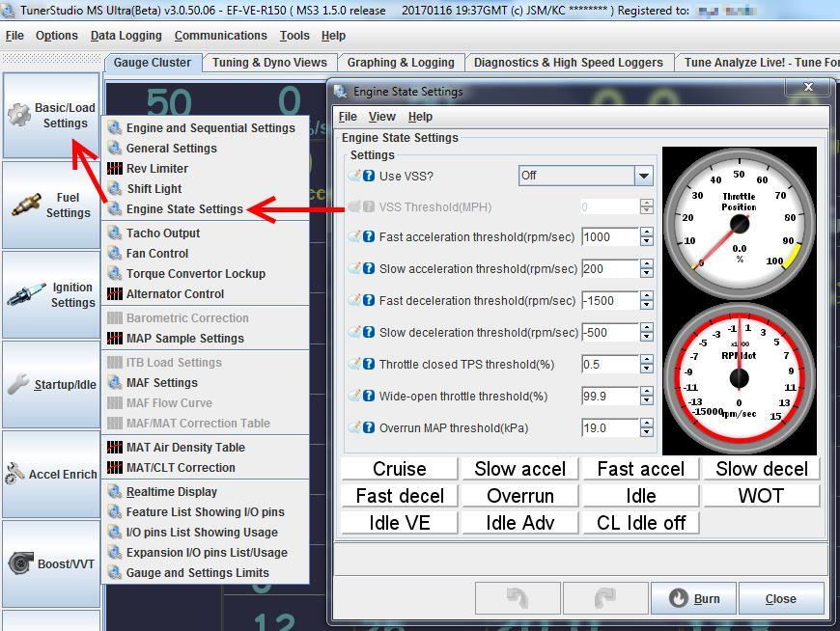Click the Throttle Position gauge

[x=740, y=224]
